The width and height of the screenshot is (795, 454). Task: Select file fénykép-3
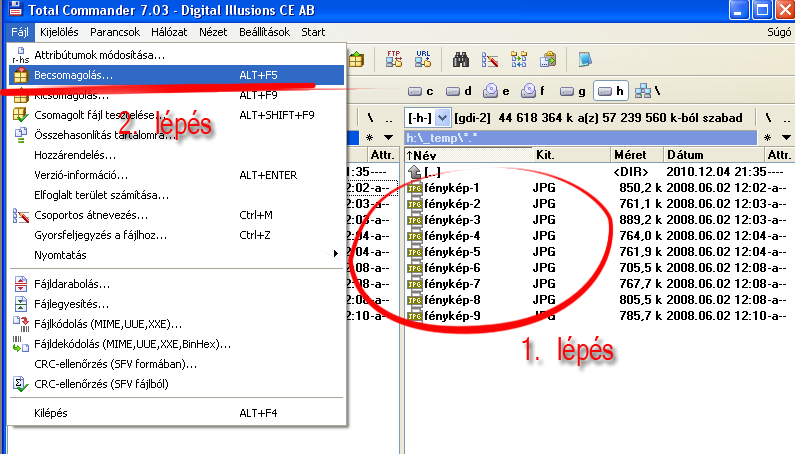[x=452, y=220]
